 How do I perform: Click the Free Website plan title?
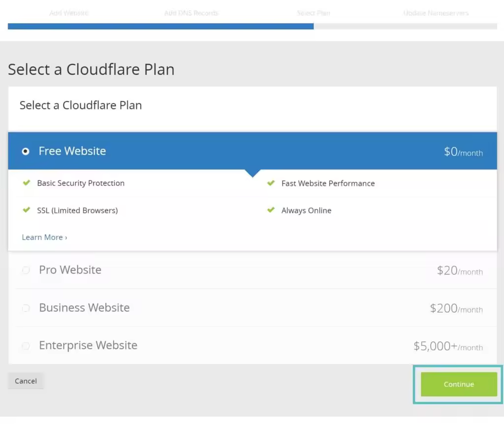[72, 151]
